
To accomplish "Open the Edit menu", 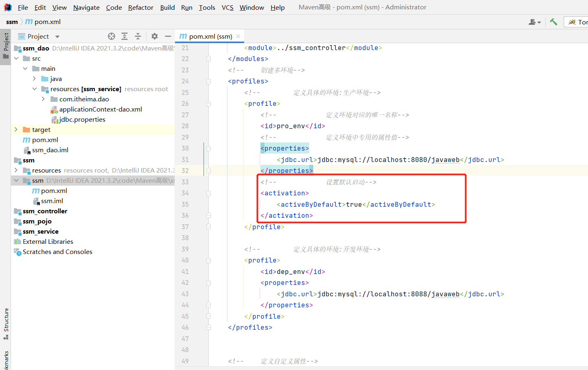I will [x=40, y=7].
